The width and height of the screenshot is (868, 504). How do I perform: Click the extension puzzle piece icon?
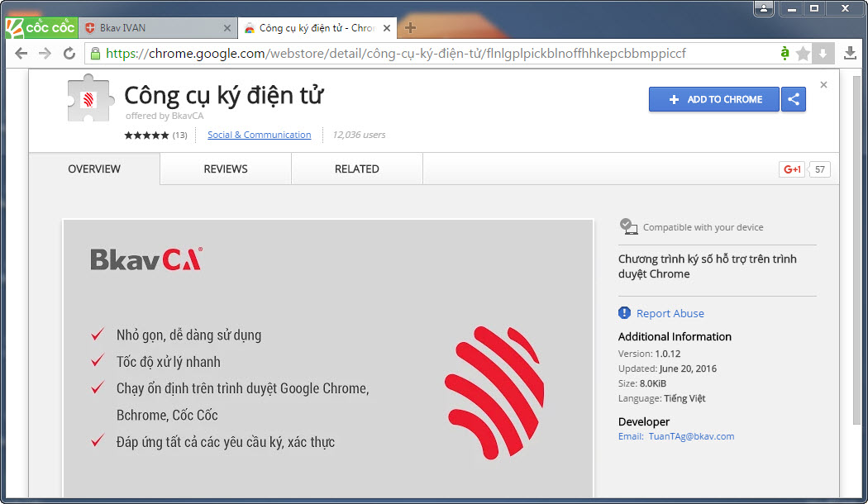pos(90,98)
